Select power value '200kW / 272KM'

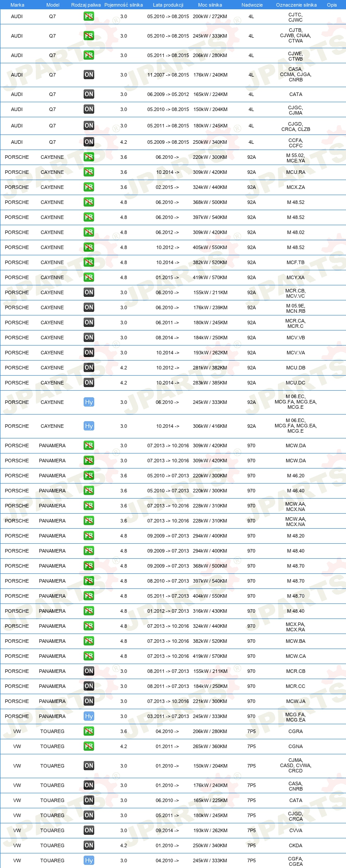[210, 16]
